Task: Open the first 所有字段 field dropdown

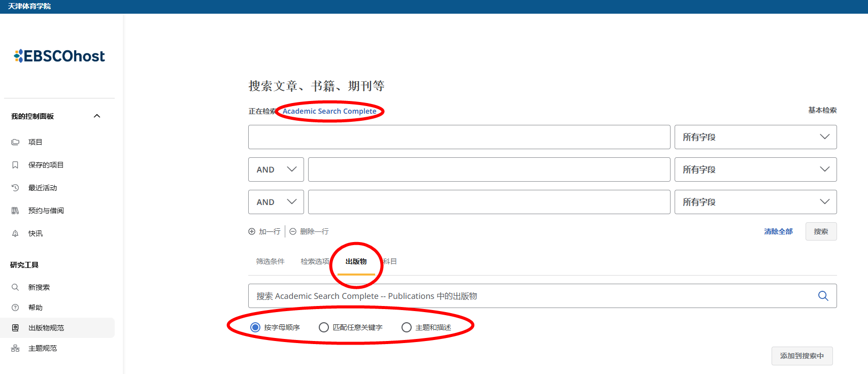Action: pyautogui.click(x=755, y=137)
